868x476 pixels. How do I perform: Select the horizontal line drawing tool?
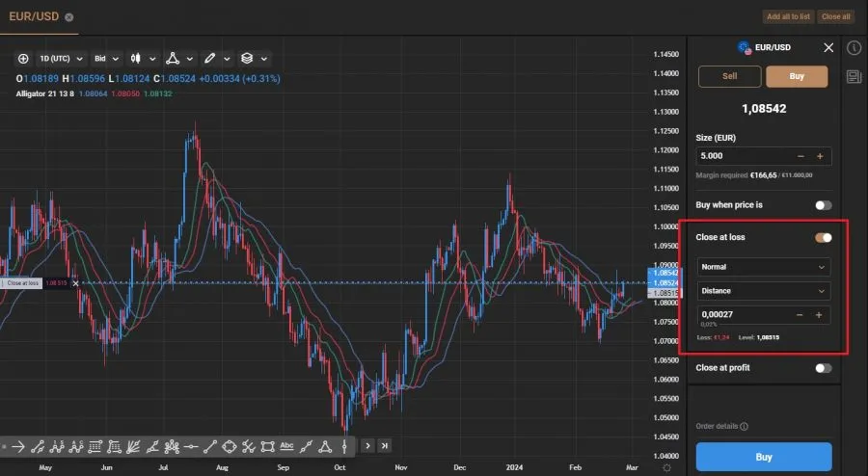click(191, 446)
